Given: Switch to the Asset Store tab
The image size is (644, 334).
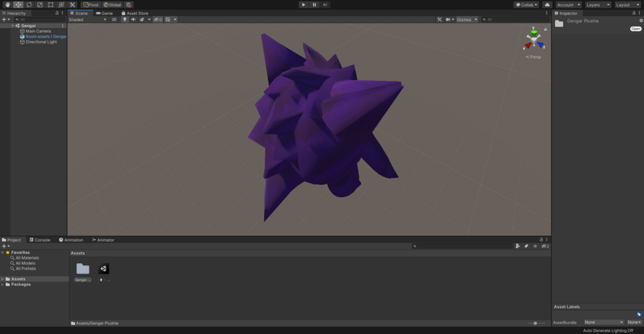Looking at the screenshot, I should [135, 13].
